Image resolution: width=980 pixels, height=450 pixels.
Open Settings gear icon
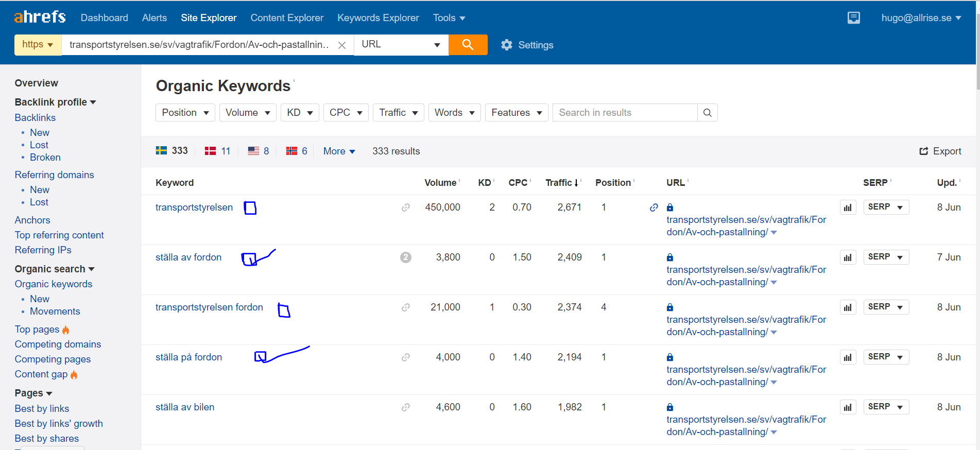507,45
